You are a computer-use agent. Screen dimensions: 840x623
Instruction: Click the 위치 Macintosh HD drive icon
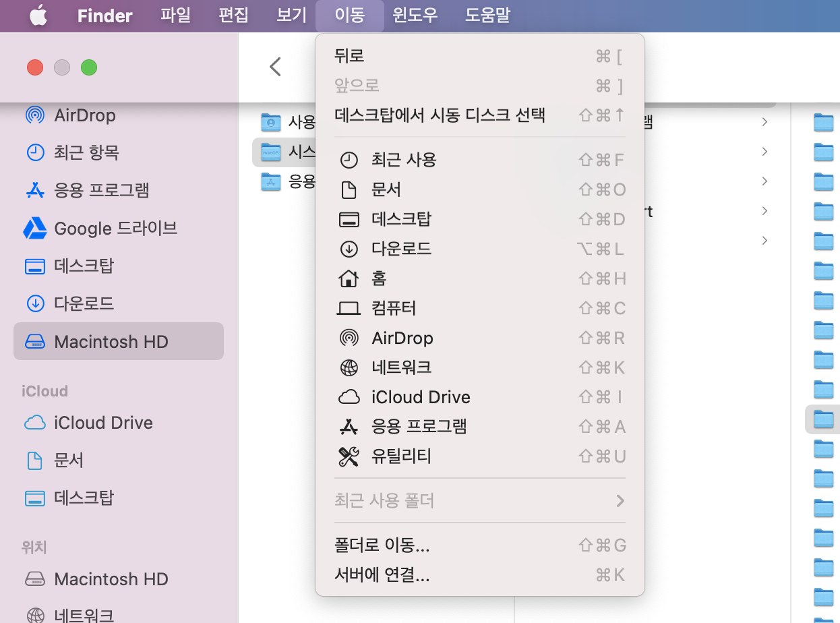click(x=35, y=579)
